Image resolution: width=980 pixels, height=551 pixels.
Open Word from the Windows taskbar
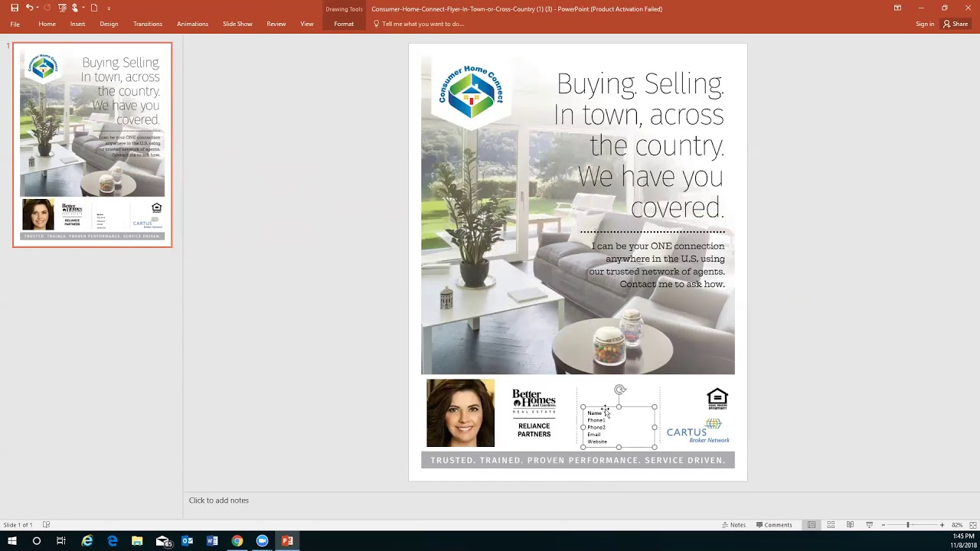coord(212,541)
